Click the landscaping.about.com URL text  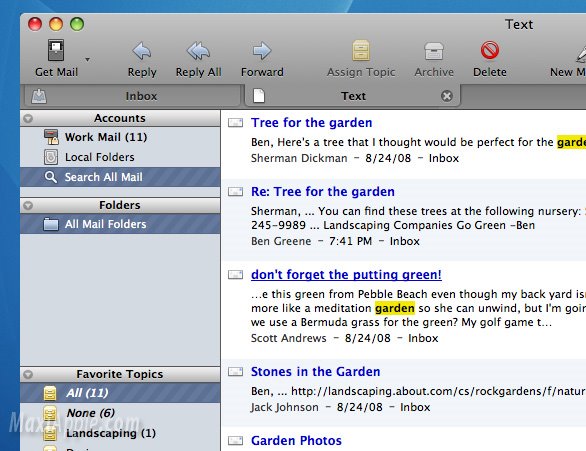(x=438, y=391)
